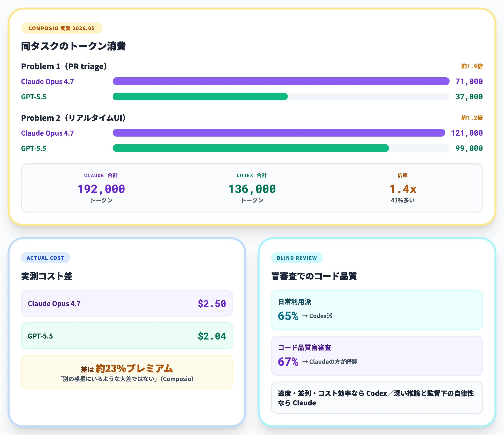
Task: Click the GPT-5.5 label under Problem 2
Action: point(34,148)
